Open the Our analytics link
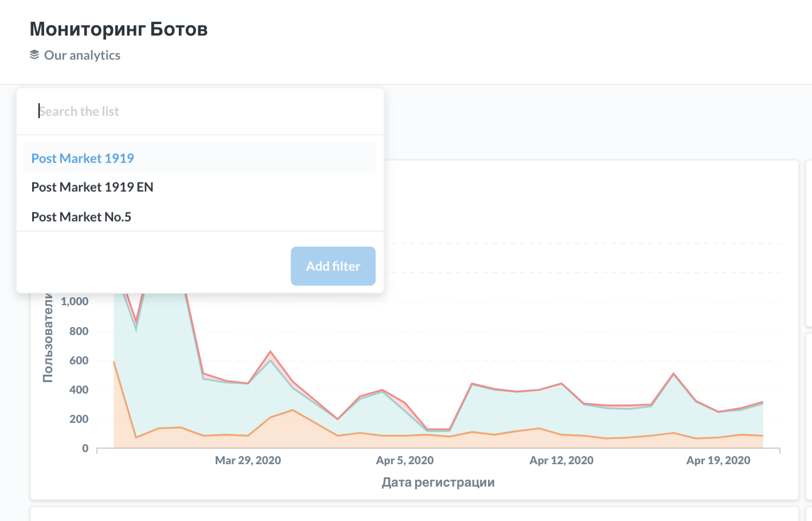Screen dimensions: 812x521 click(83, 55)
